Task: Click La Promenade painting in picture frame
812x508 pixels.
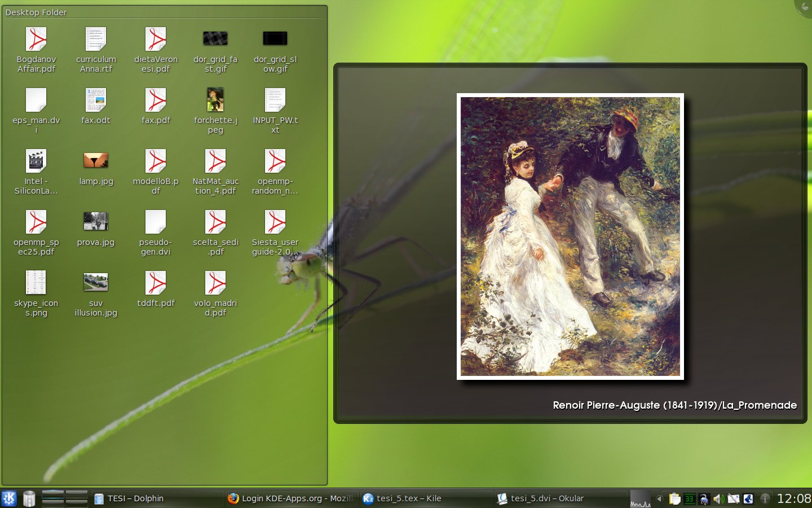Action: click(570, 237)
